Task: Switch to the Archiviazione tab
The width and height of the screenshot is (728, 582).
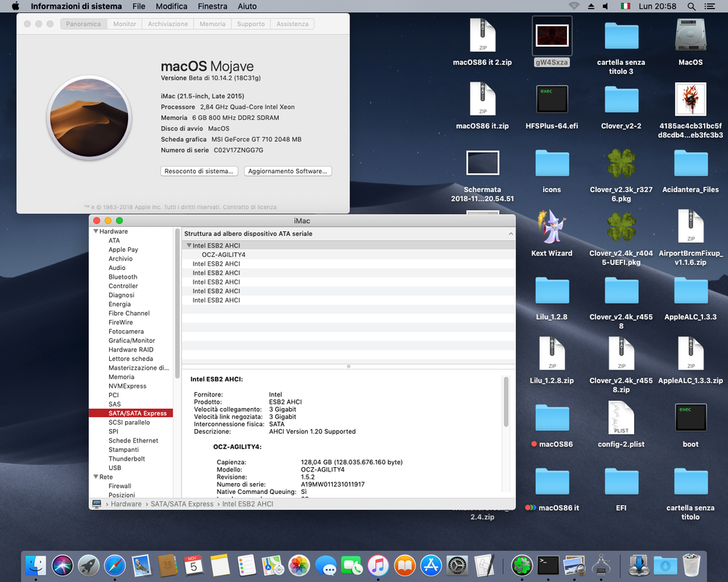Action: point(167,24)
